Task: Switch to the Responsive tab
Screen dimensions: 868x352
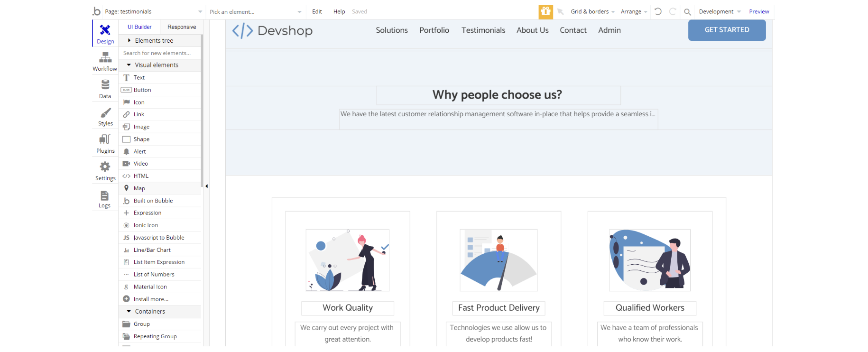Action: pos(182,27)
